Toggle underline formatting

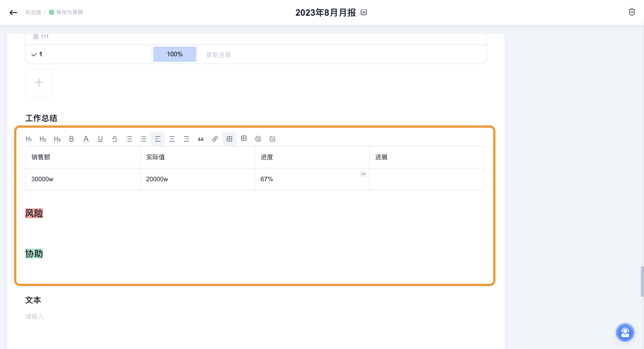(x=100, y=139)
